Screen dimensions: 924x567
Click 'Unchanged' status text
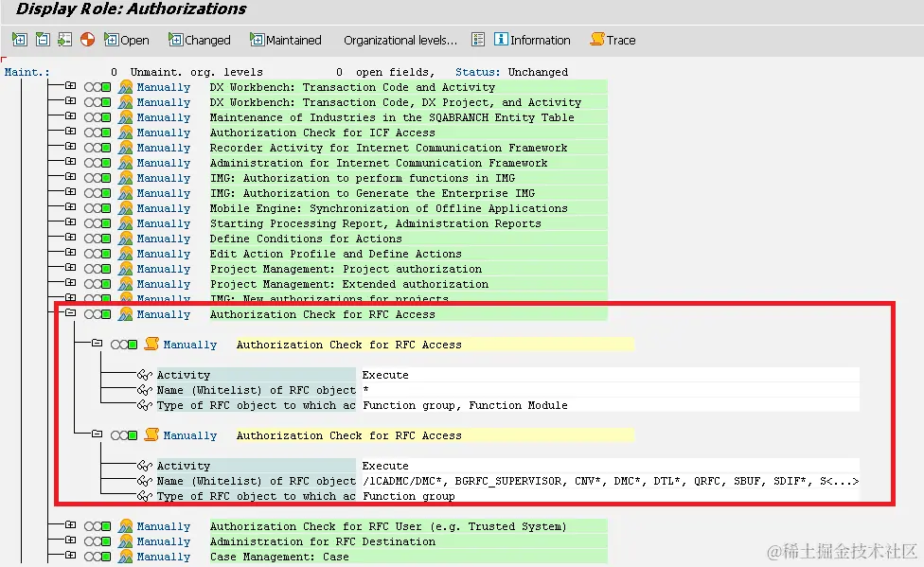pyautogui.click(x=538, y=72)
